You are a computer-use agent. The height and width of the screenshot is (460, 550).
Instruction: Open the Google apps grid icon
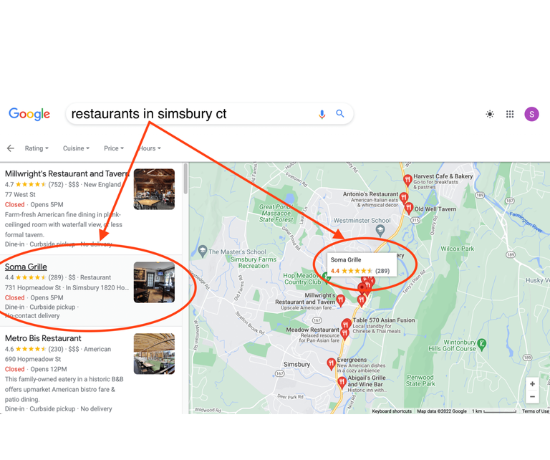[510, 114]
